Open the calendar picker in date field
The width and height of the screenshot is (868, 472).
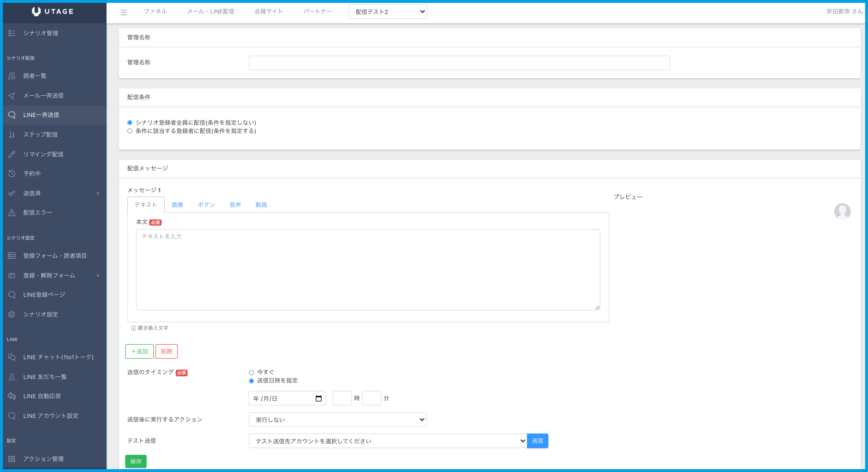(x=318, y=398)
